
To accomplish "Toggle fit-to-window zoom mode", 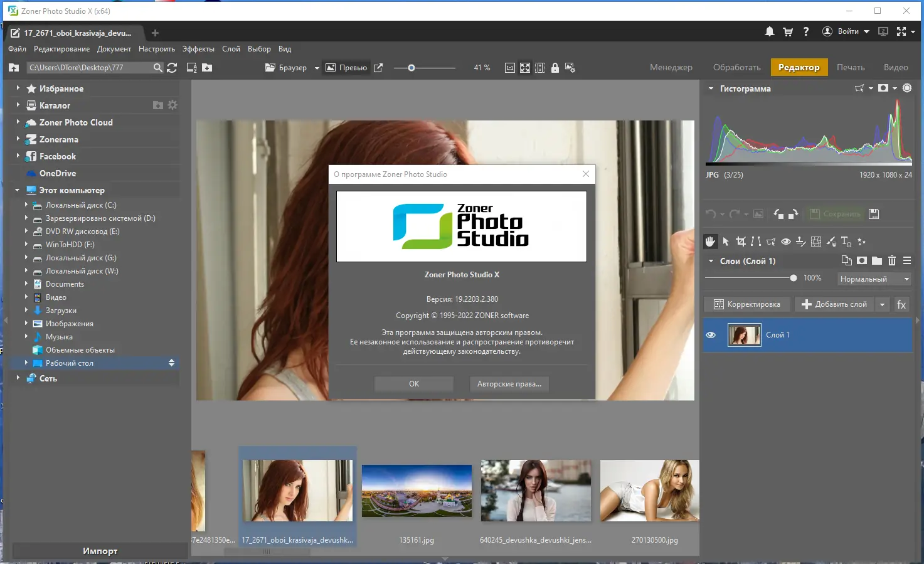I will 524,67.
